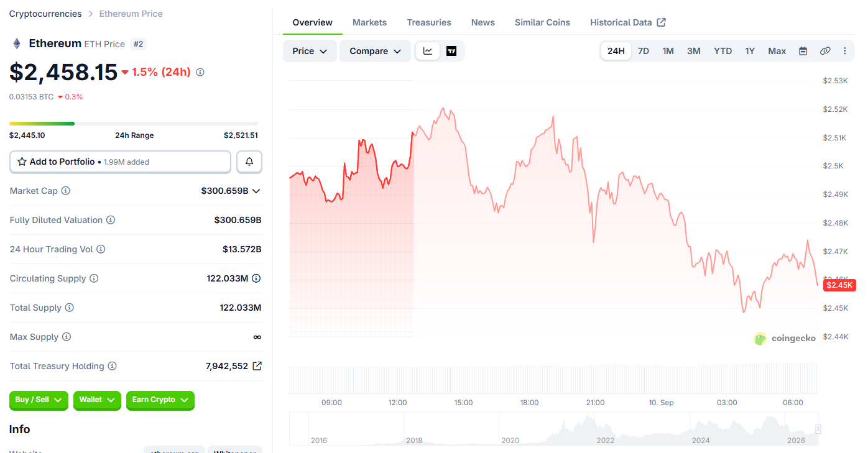Click the Ethereum Price breadcrumb
Image resolution: width=868 pixels, height=453 pixels.
coord(131,14)
